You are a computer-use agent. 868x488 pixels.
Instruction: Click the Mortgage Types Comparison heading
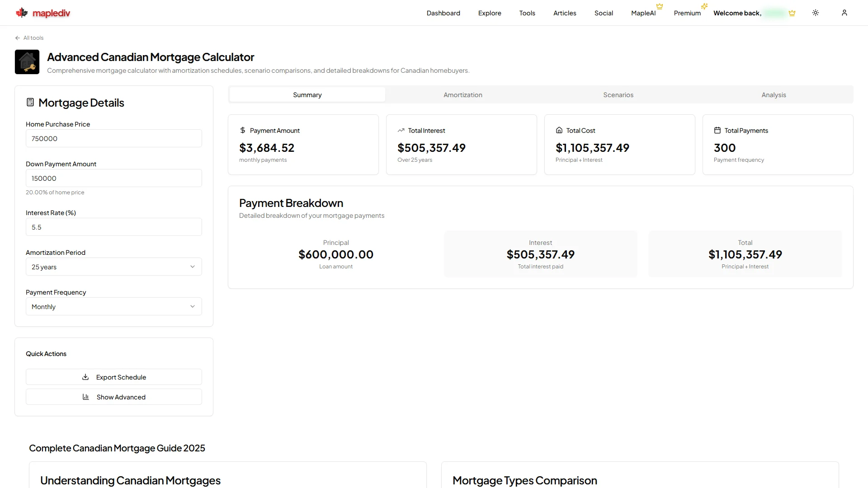coord(525,480)
